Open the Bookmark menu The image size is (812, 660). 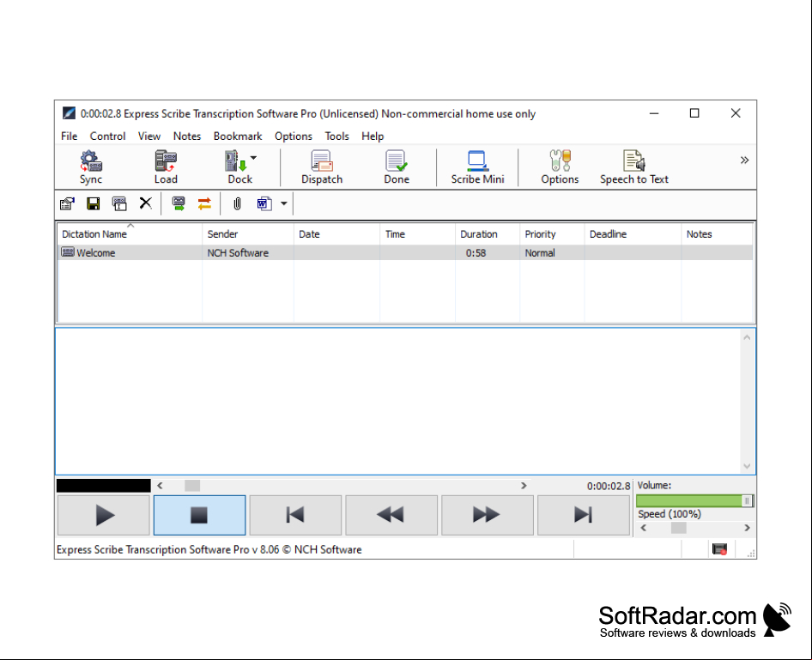[x=238, y=136]
